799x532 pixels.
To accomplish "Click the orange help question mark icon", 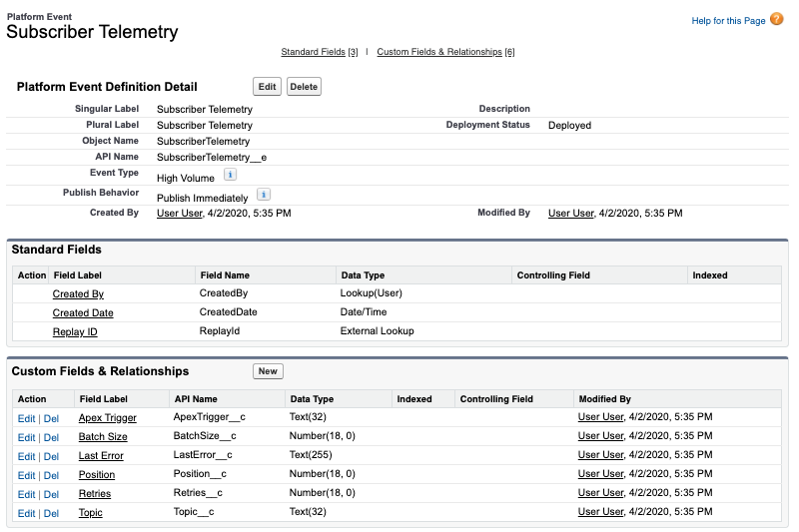I will click(x=777, y=19).
